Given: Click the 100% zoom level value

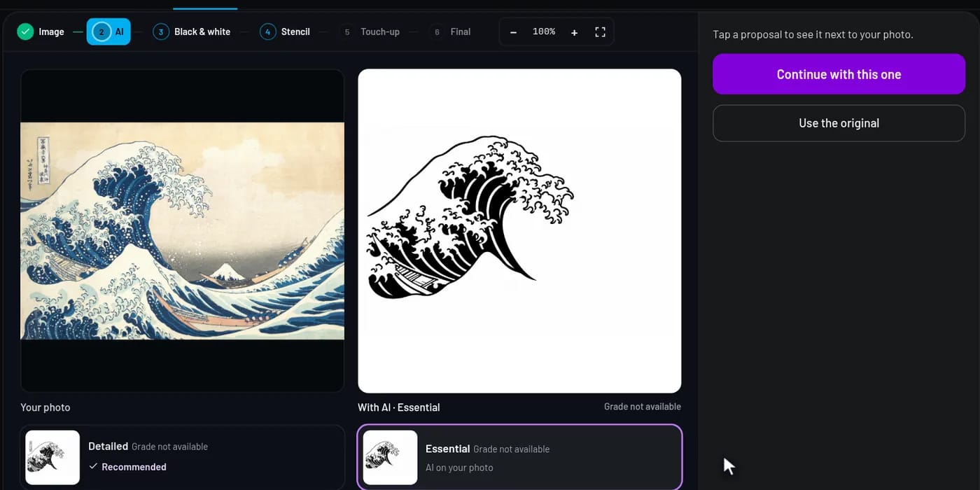Looking at the screenshot, I should coord(544,31).
